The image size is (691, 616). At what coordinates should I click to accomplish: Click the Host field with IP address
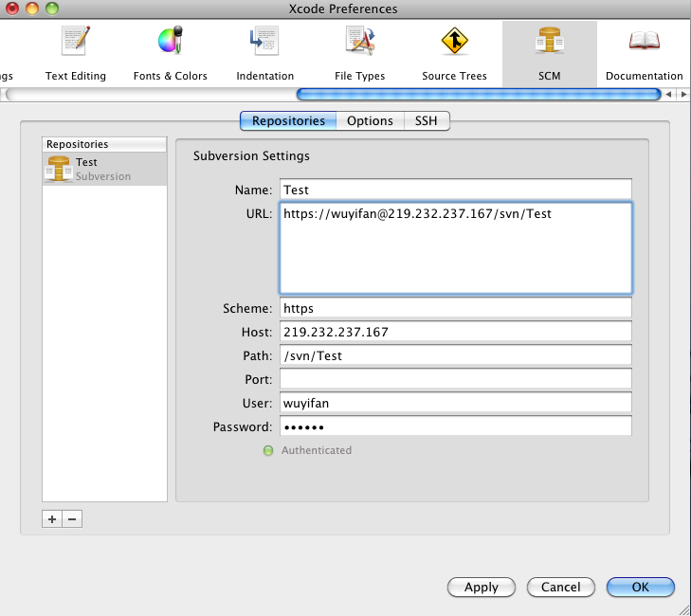(x=456, y=332)
